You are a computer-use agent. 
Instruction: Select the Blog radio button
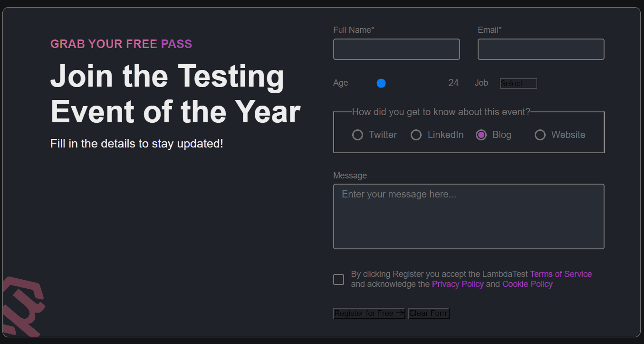[x=481, y=135]
